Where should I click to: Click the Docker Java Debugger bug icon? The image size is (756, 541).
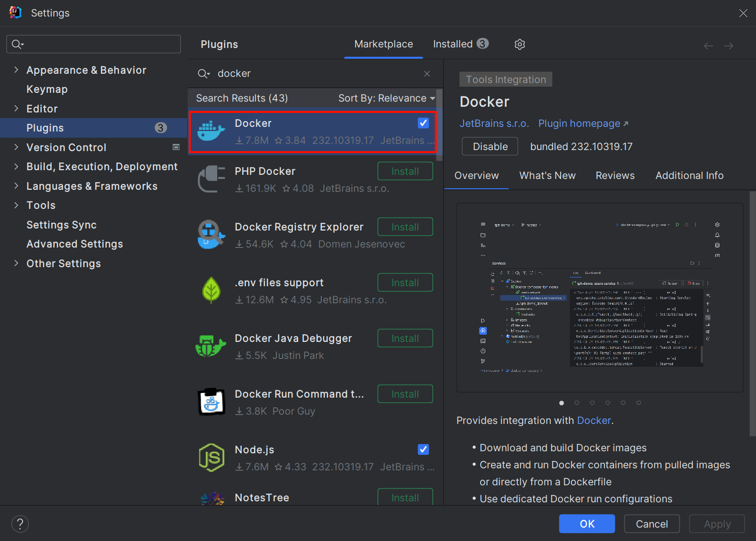pos(211,346)
